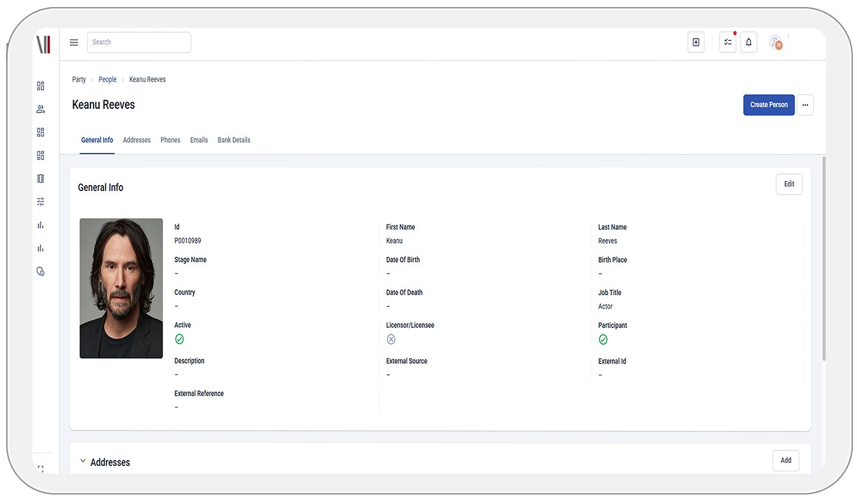Open the Phones tab
This screenshot has width=857, height=504.
coord(170,140)
